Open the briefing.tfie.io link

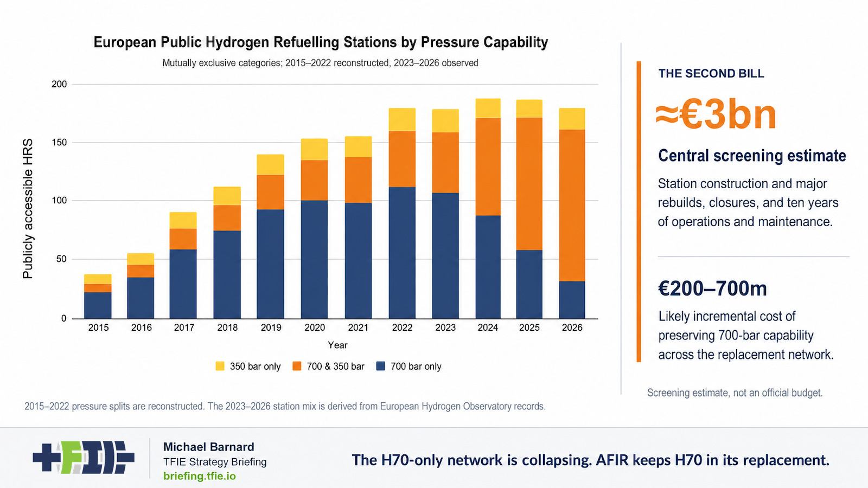(x=200, y=476)
